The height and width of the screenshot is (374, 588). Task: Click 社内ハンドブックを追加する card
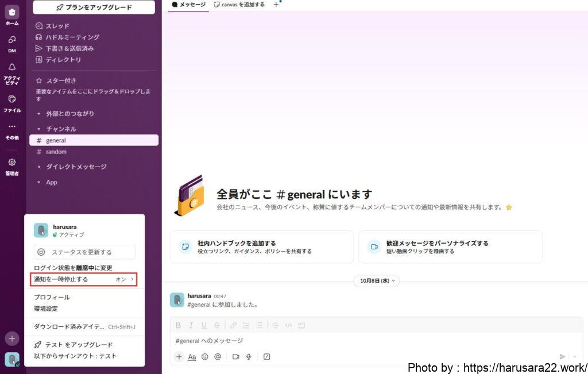pos(261,247)
